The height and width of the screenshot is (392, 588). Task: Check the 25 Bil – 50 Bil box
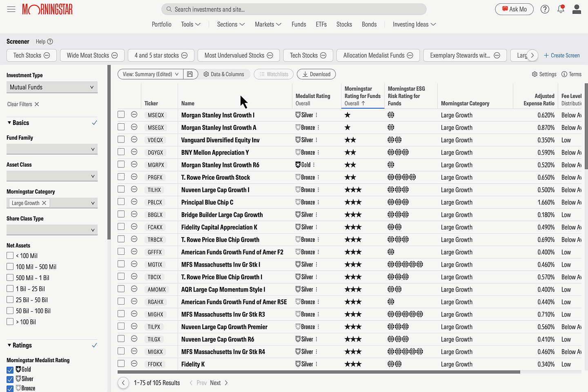(x=10, y=300)
